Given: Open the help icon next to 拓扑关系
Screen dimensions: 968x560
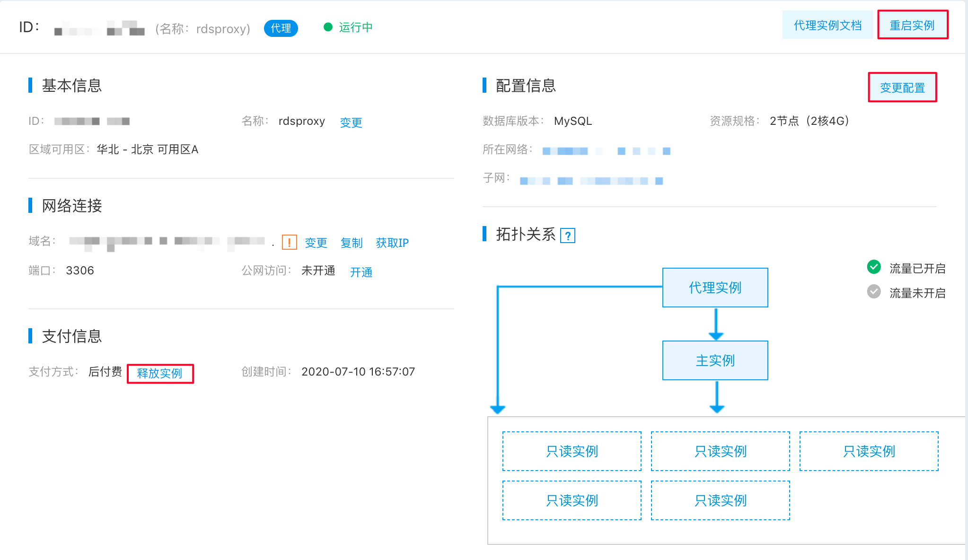Looking at the screenshot, I should point(568,235).
